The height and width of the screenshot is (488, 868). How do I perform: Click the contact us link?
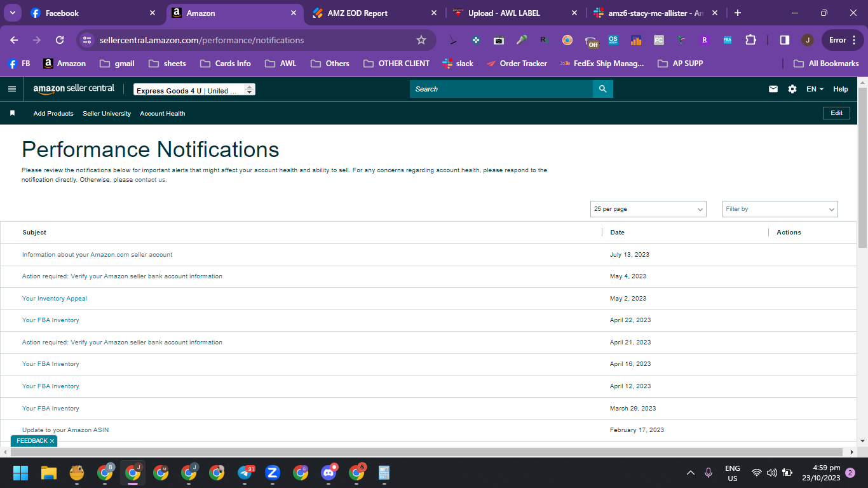pyautogui.click(x=150, y=180)
